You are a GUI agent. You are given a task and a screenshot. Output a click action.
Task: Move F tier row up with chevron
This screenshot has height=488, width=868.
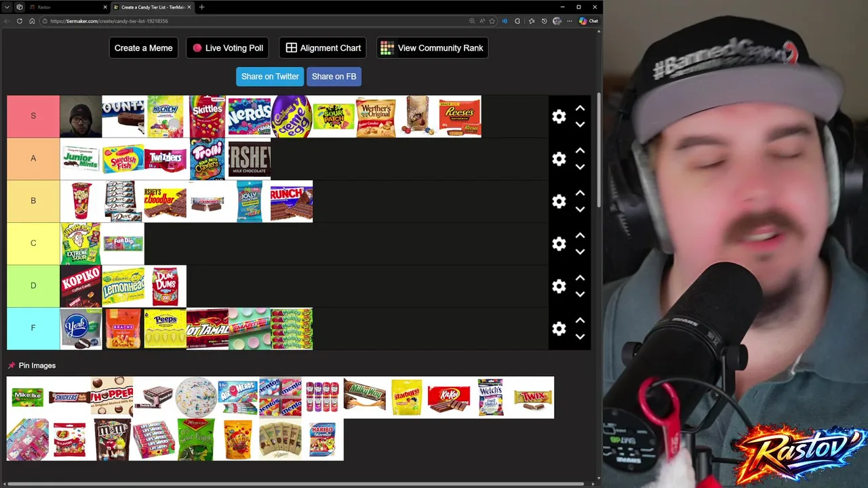(580, 320)
